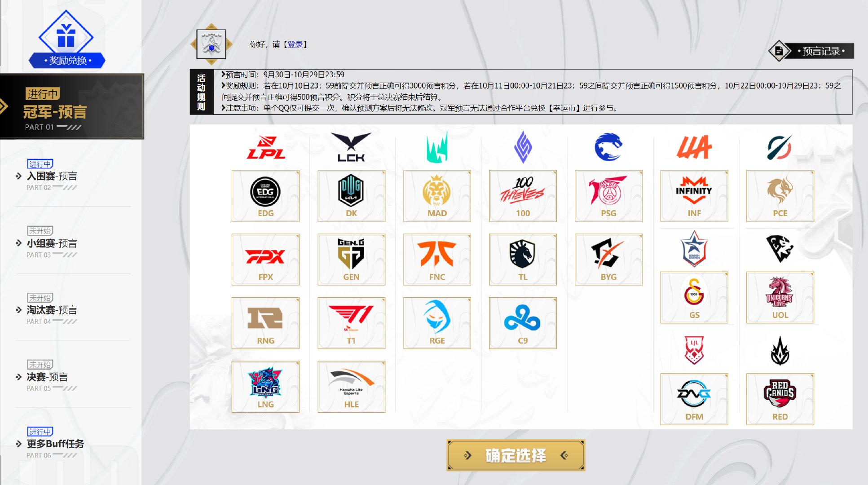Viewport: 868px width, 485px height.
Task: Click the 登录 login link
Action: [x=295, y=44]
